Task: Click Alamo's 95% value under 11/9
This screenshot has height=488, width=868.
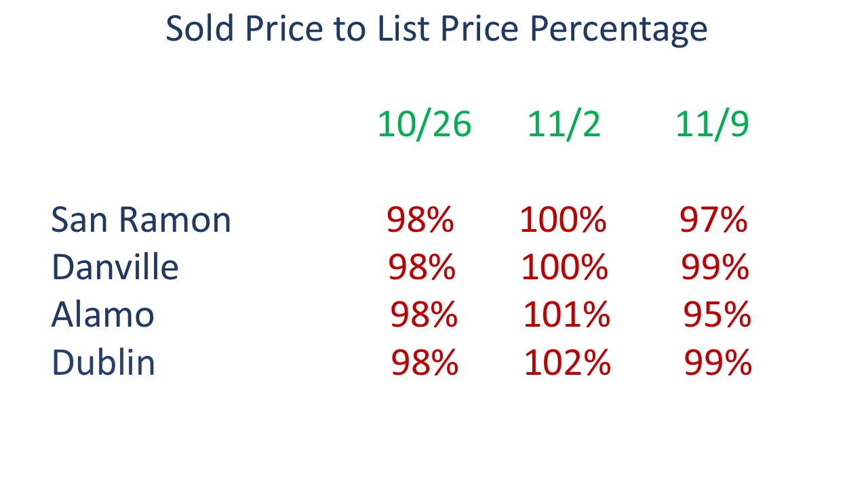Action: point(717,315)
